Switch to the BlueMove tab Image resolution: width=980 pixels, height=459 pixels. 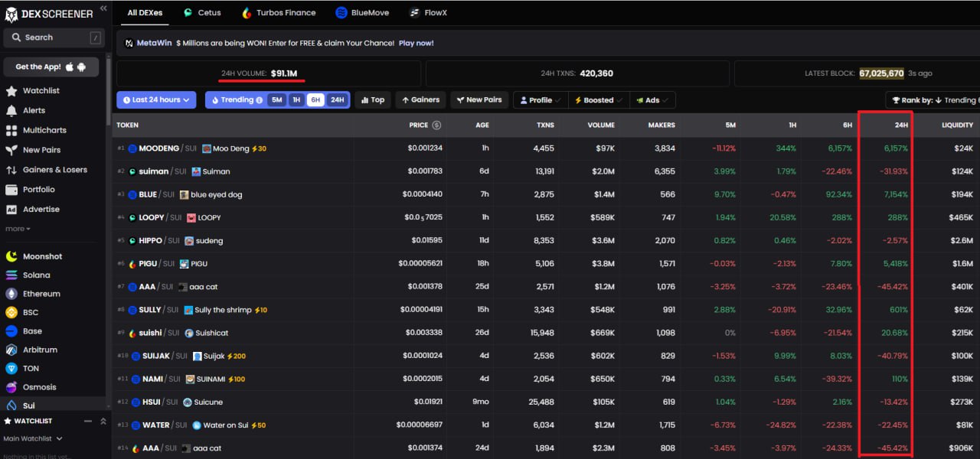pyautogui.click(x=363, y=13)
